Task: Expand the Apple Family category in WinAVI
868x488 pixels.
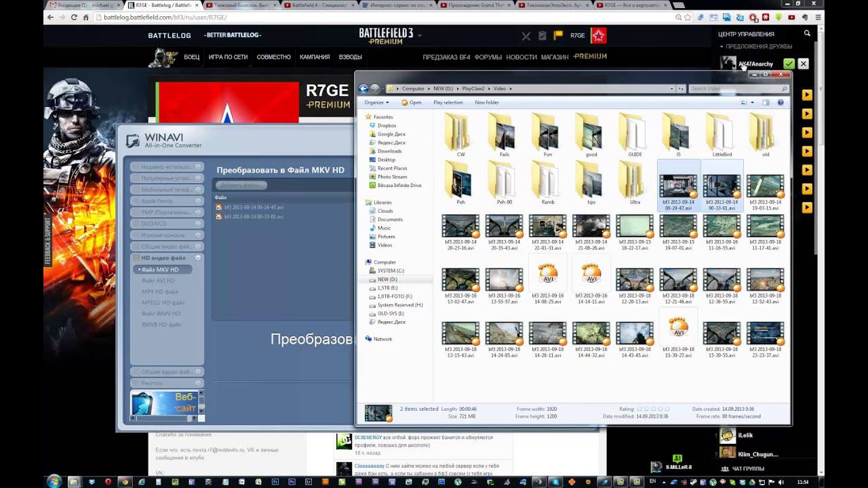Action: pyautogui.click(x=167, y=201)
